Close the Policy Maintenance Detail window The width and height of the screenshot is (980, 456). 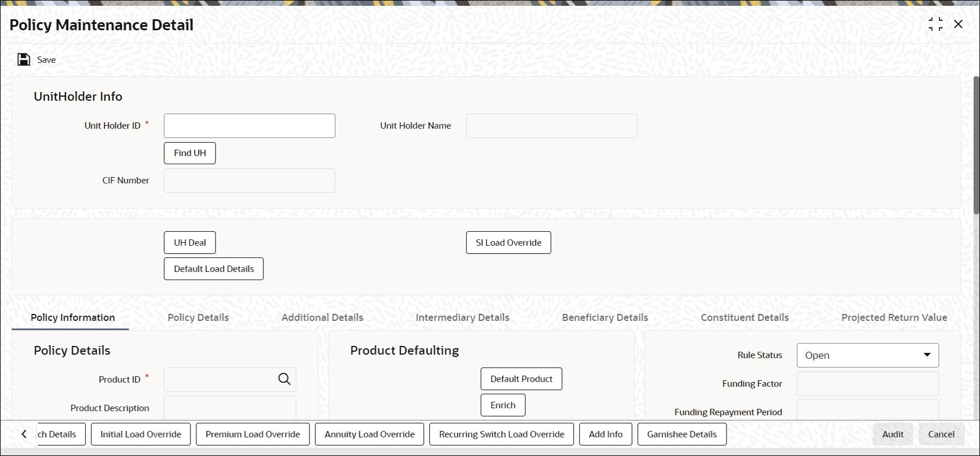tap(958, 24)
